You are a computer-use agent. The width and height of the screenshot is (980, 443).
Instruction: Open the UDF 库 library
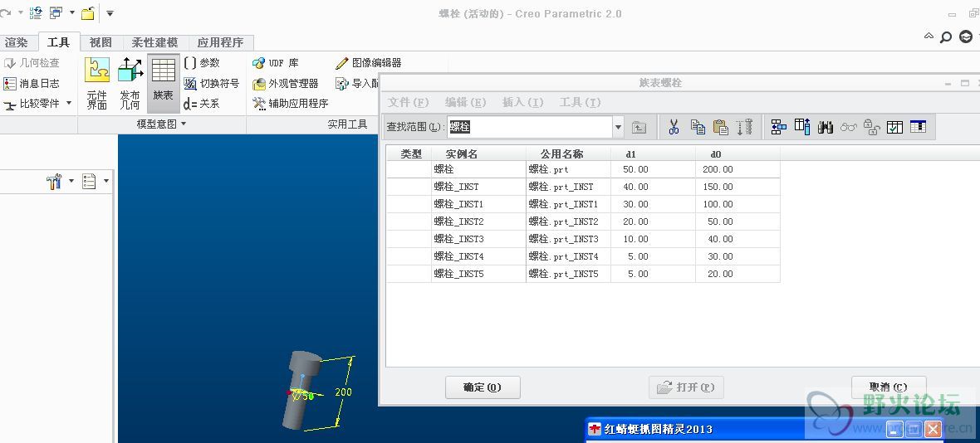276,63
